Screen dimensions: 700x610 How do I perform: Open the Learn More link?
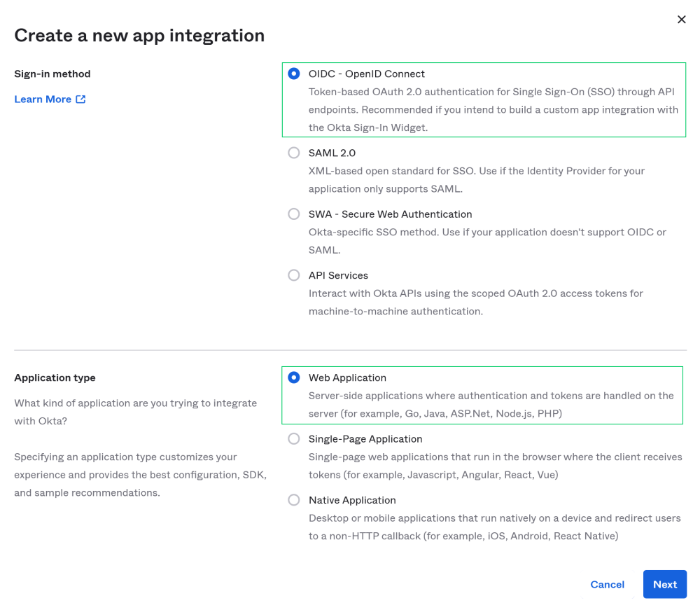point(43,99)
